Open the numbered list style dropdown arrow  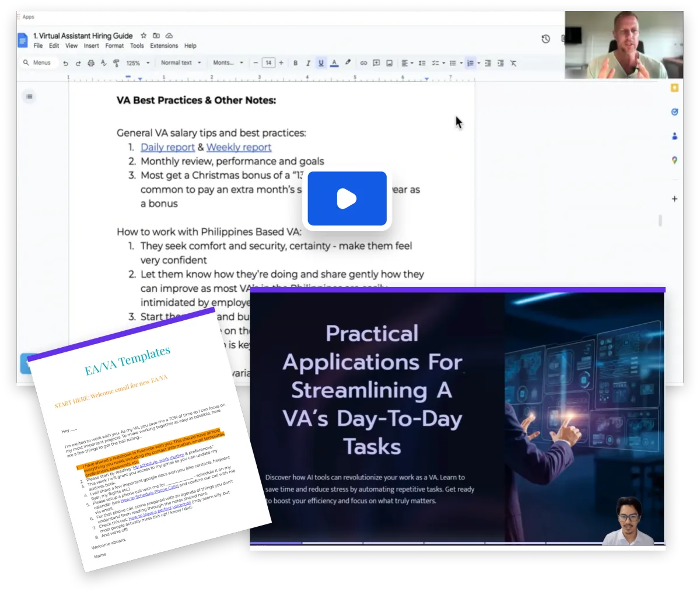coord(478,63)
